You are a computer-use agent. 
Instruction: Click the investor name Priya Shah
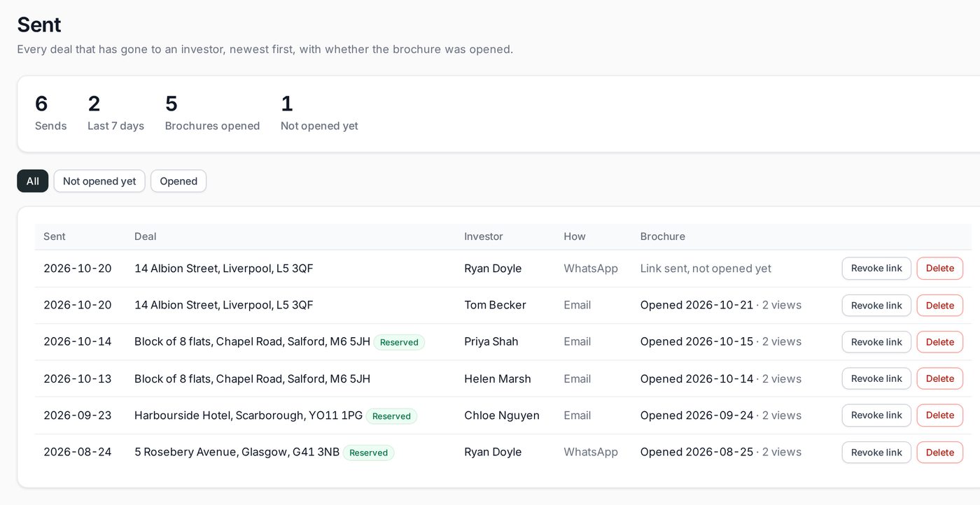pos(491,341)
